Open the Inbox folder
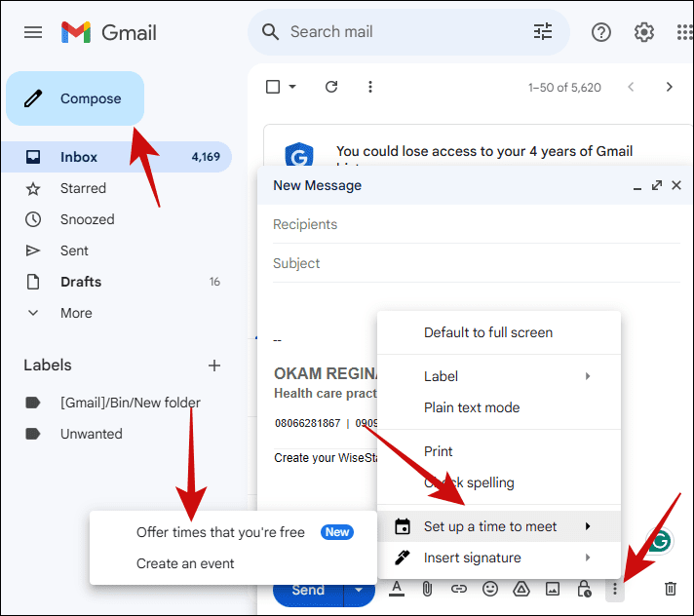 tap(117, 157)
